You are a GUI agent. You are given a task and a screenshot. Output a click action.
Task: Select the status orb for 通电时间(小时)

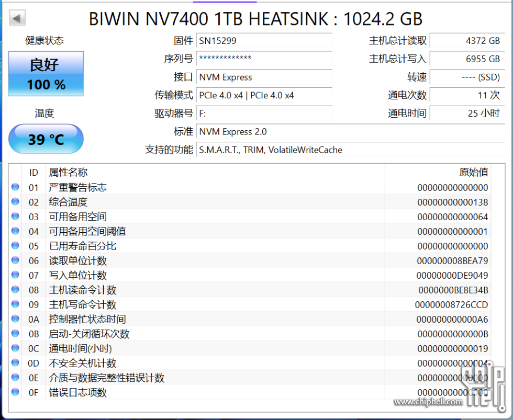pos(15,348)
